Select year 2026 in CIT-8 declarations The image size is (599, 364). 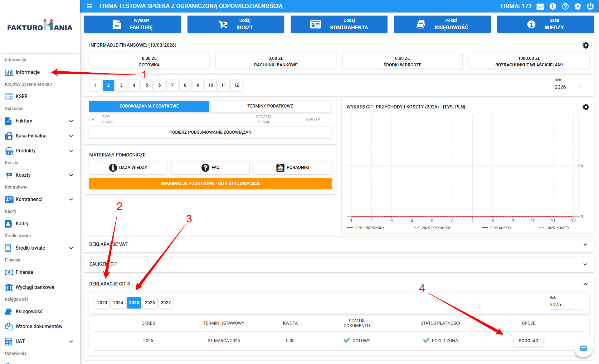[x=150, y=303]
